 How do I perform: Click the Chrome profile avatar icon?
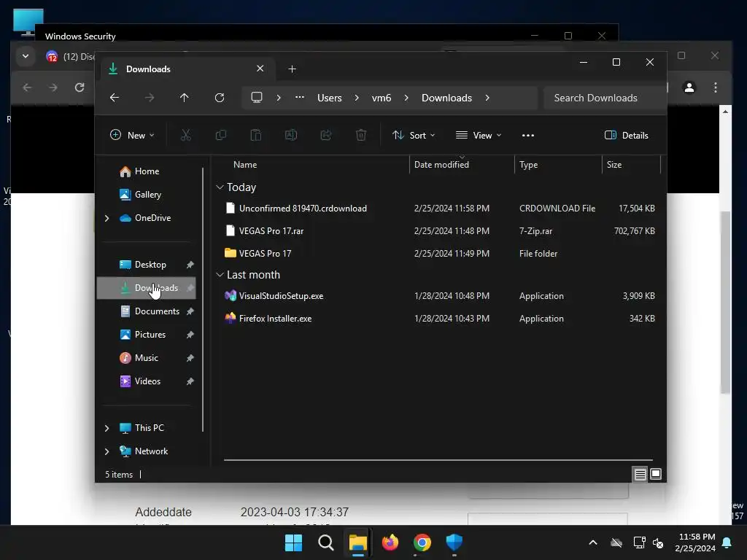pos(689,87)
